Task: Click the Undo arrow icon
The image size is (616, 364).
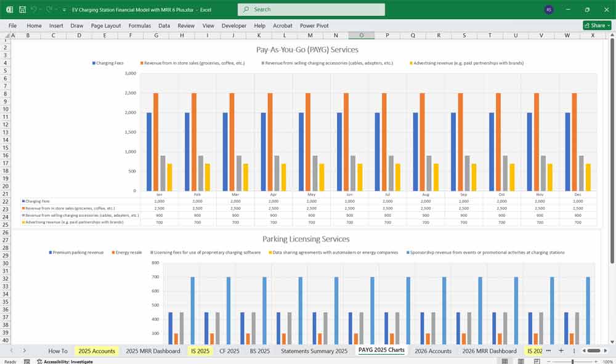Action: pos(34,10)
